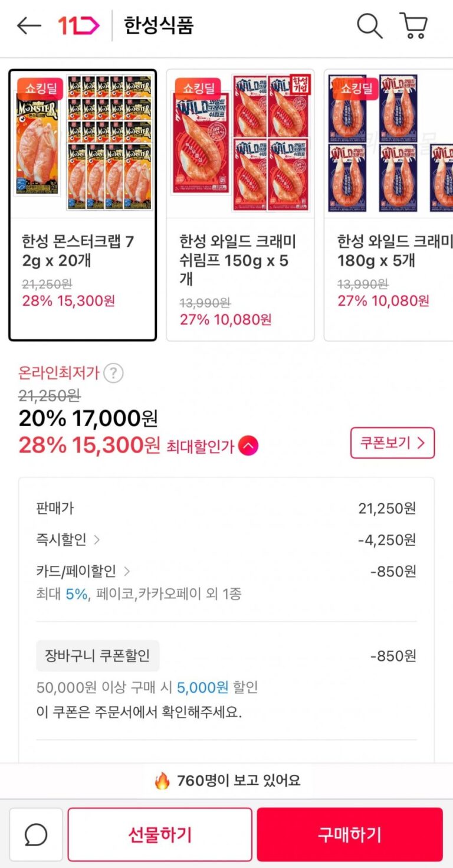Click the online lowest price help icon
Viewport: 453px width, 868px height.
click(113, 373)
